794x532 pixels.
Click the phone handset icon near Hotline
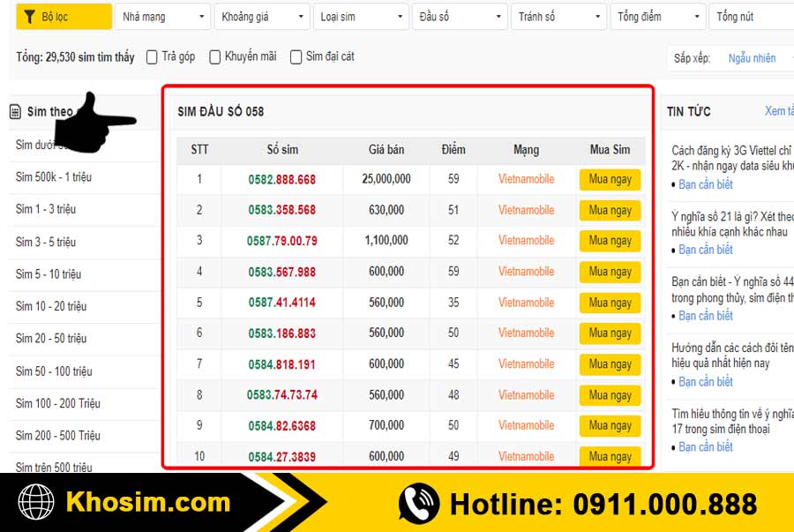418,503
